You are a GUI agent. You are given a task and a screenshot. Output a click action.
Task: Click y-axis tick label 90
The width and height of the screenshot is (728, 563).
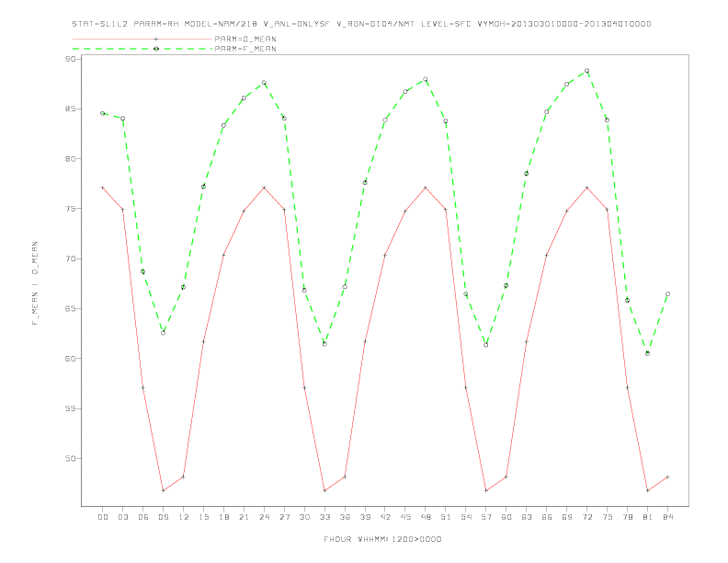71,59
